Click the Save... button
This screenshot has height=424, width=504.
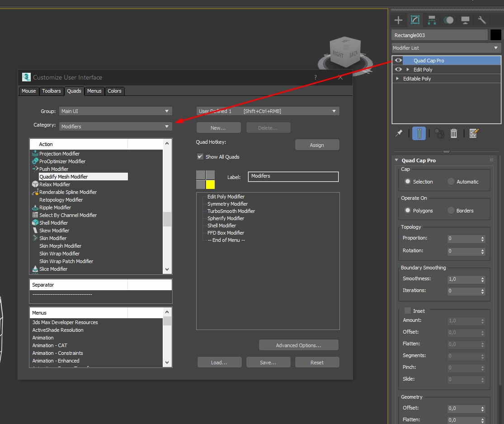[268, 362]
